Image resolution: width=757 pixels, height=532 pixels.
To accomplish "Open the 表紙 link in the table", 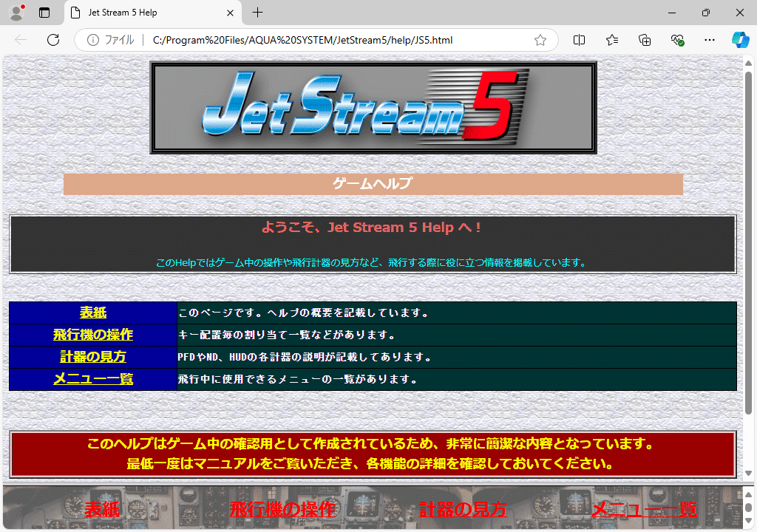I will (93, 313).
